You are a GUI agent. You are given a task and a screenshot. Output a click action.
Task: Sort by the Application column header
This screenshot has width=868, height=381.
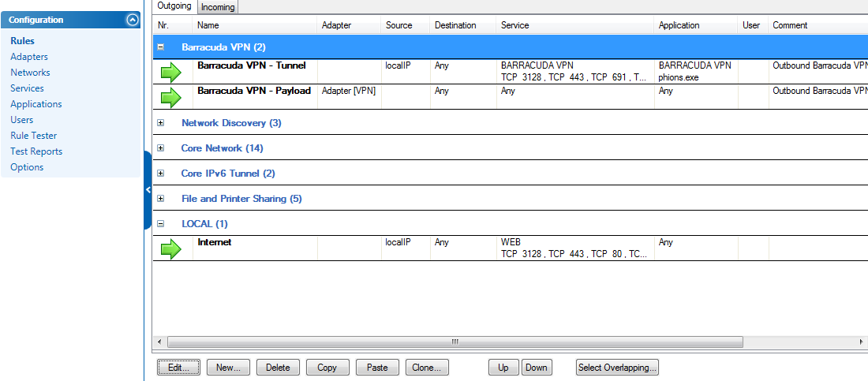click(697, 25)
